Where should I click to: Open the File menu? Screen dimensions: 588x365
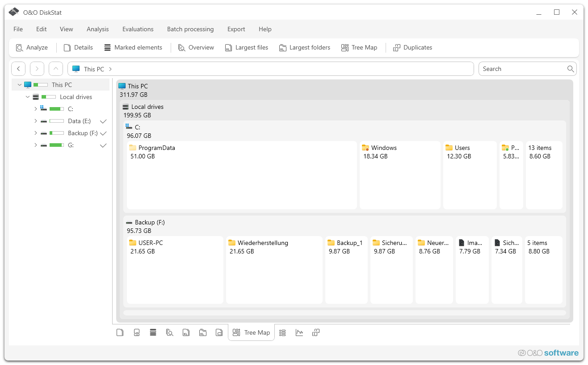(x=18, y=29)
